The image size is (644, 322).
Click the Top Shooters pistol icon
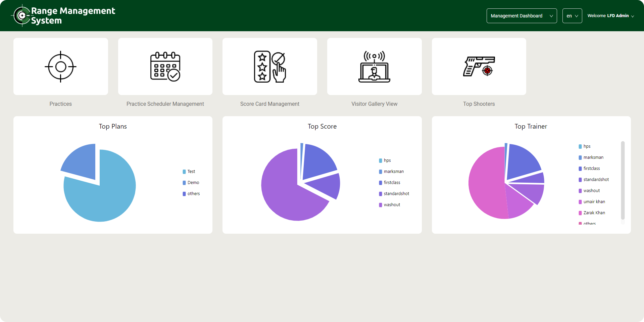pos(479,66)
